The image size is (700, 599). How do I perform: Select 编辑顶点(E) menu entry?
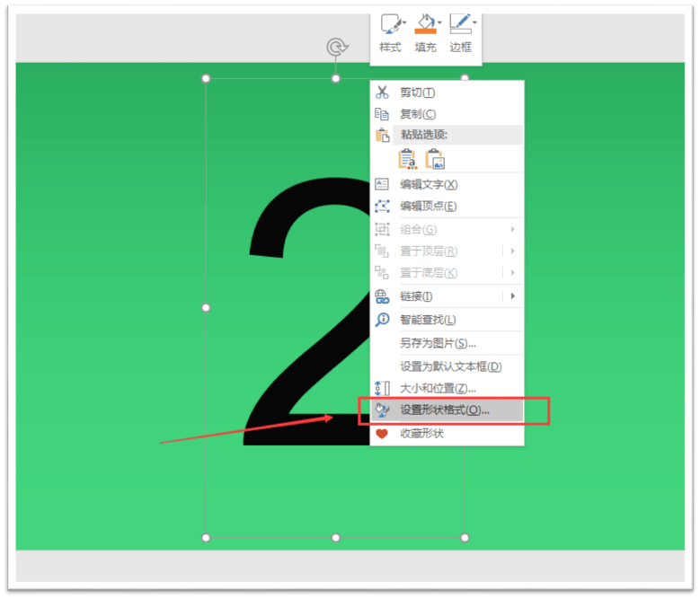447,206
